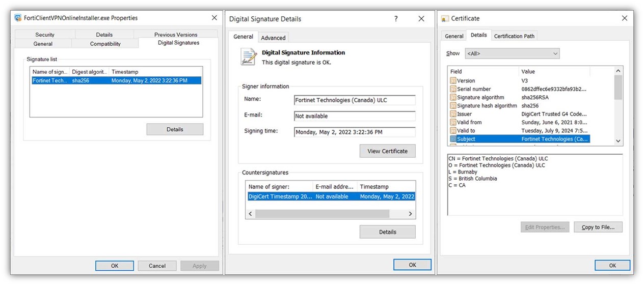
Task: Click the icon beside Subject field
Action: pos(453,139)
